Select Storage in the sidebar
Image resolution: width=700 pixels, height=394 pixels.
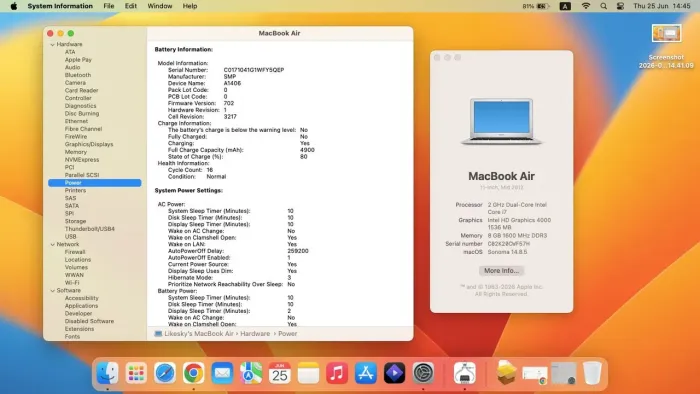(75, 221)
